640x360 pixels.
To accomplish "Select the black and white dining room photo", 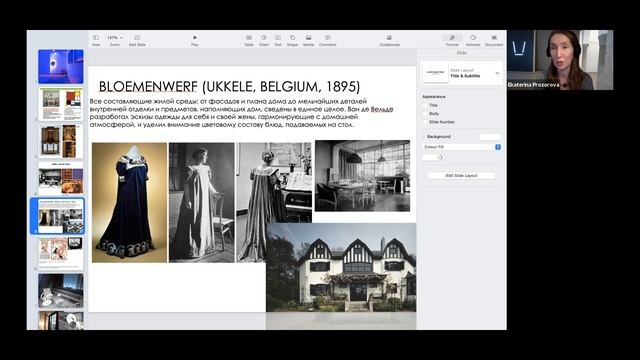I will (x=362, y=176).
